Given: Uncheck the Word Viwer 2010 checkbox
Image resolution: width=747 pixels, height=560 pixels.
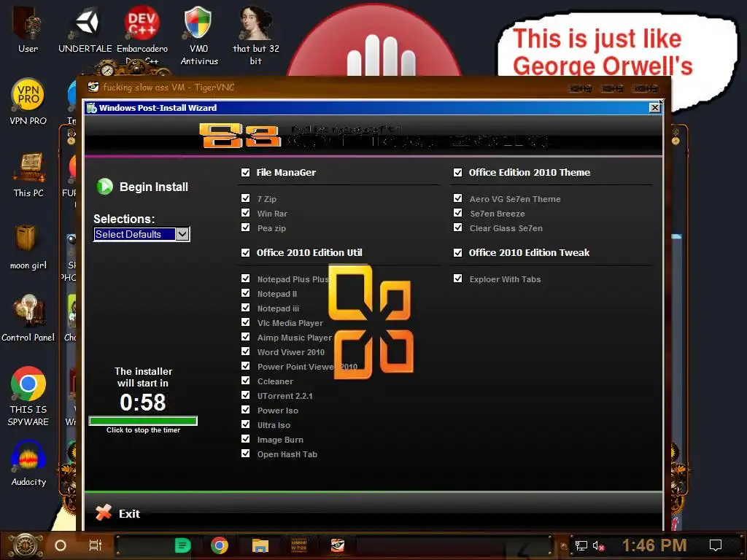Looking at the screenshot, I should 245,351.
